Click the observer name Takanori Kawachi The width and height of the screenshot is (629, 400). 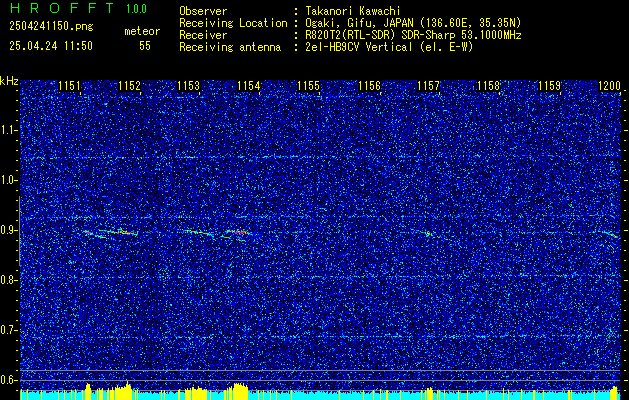click(353, 11)
